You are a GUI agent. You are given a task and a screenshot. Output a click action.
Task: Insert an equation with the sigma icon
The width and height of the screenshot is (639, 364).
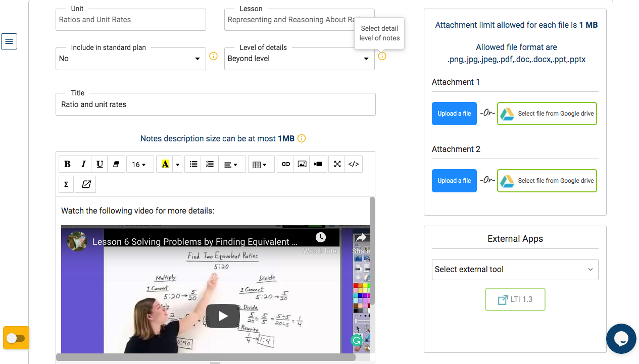66,184
